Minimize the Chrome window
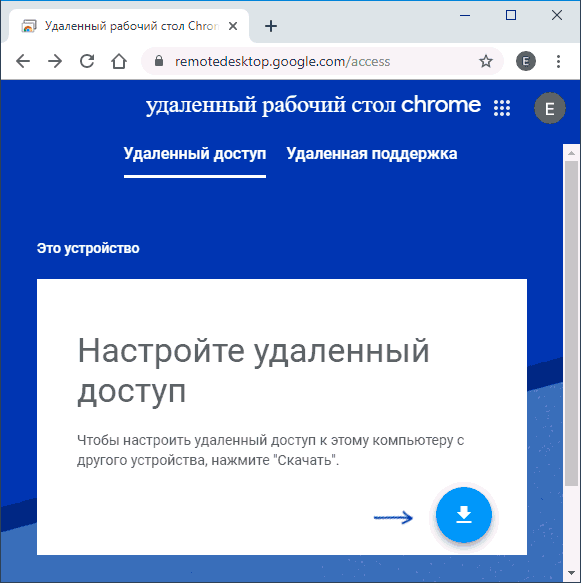This screenshot has height=583, width=581. click(x=465, y=16)
